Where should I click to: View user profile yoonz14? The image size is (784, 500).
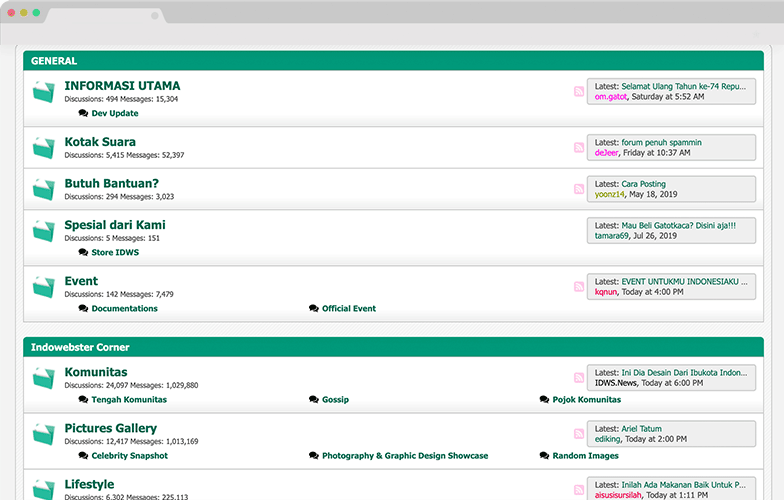click(609, 195)
